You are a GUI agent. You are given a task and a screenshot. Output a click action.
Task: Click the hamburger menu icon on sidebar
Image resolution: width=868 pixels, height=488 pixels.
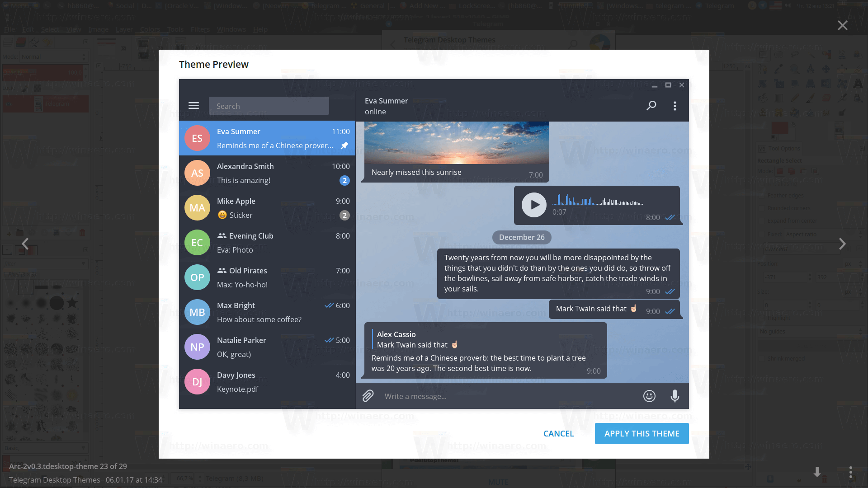[193, 105]
